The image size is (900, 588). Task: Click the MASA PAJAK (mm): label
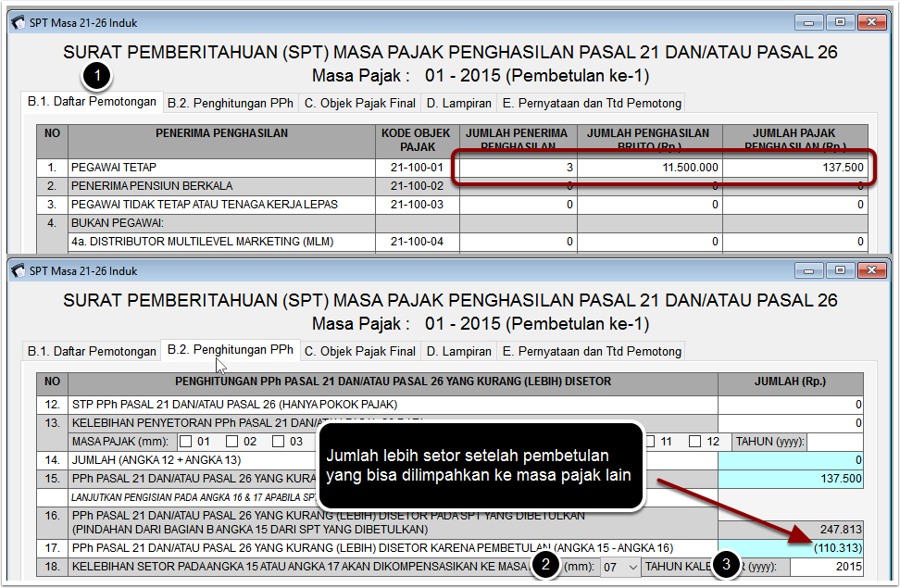[120, 442]
